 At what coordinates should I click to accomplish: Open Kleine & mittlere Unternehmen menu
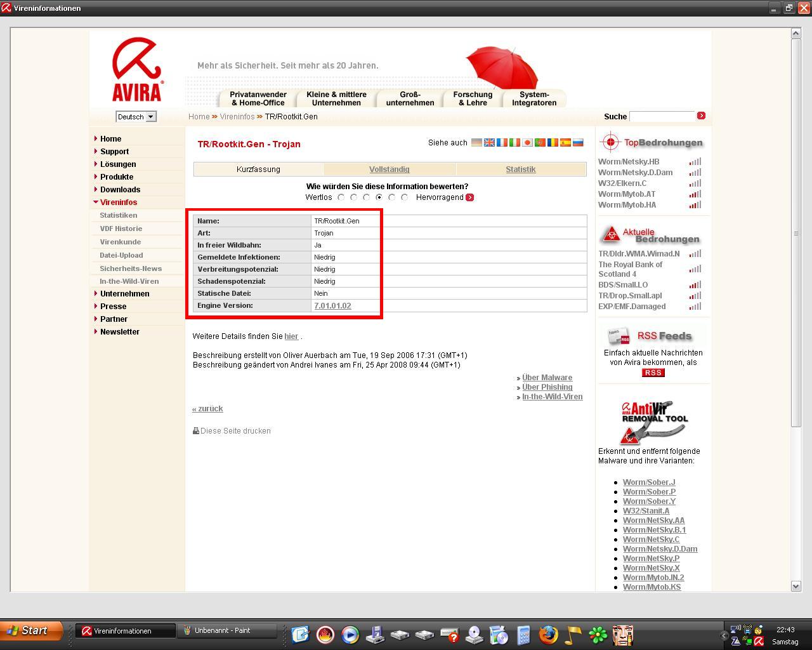click(x=336, y=98)
